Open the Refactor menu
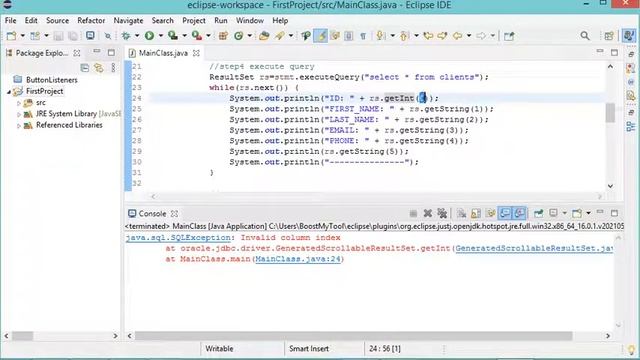Viewport: 640px width, 360px height. 91,20
